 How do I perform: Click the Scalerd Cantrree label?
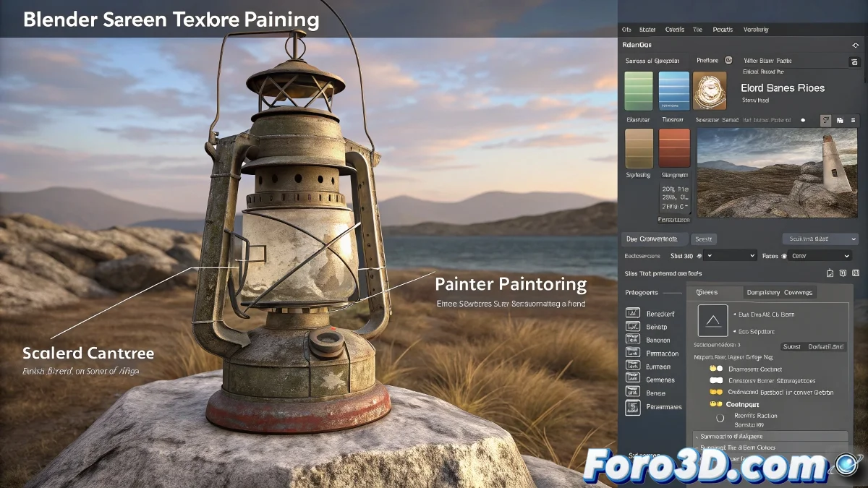click(88, 354)
